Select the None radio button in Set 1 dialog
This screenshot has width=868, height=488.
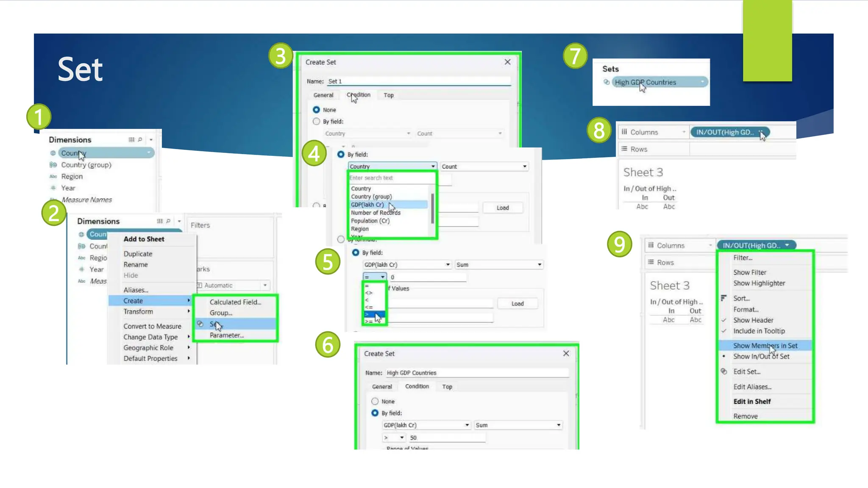(x=316, y=110)
